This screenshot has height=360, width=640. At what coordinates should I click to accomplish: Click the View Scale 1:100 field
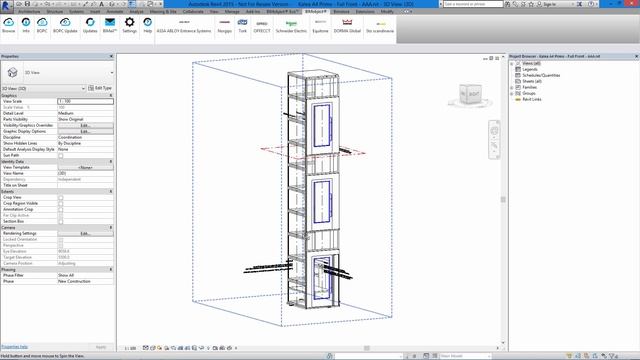coord(85,101)
